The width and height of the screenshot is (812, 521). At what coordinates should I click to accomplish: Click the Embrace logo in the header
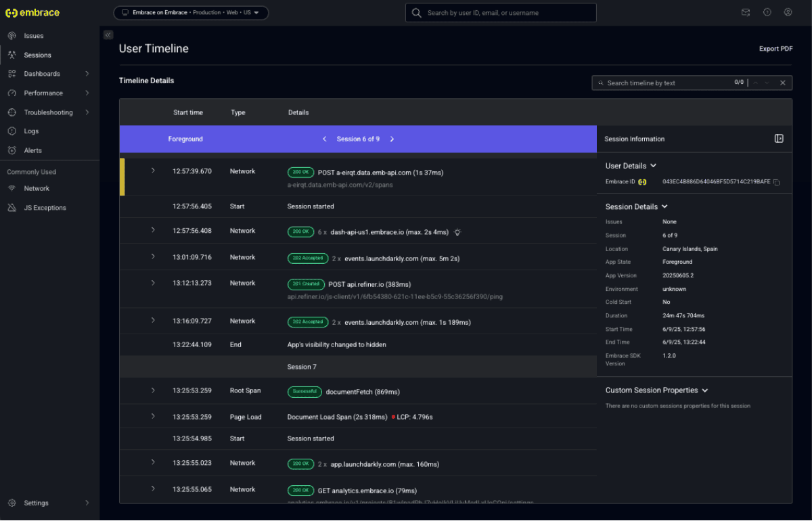[x=32, y=13]
